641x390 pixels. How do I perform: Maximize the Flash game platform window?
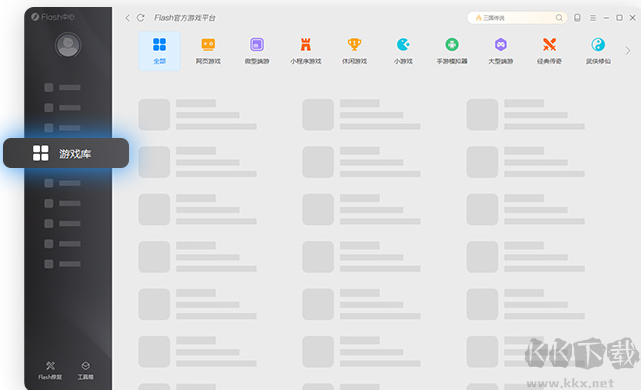click(619, 18)
